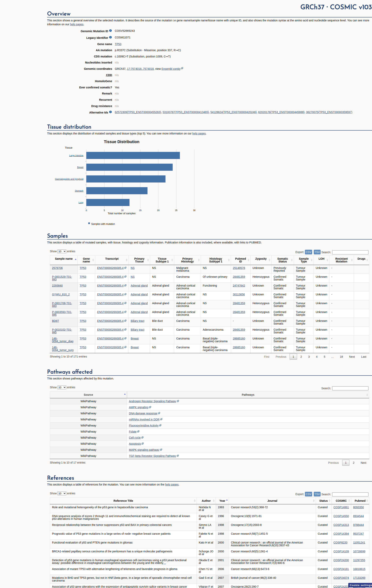This screenshot has width=372, height=588.
Task: Open the MAPK signaling pathway link
Action: 144,450
